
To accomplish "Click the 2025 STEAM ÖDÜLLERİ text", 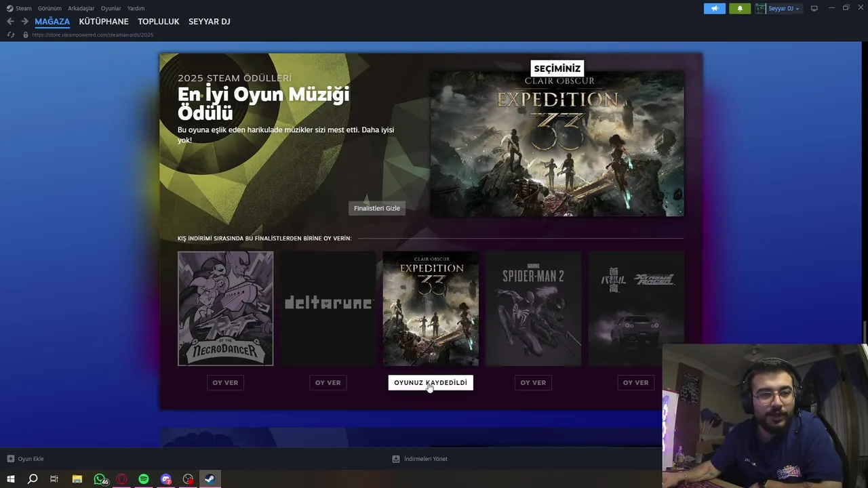I will [x=235, y=78].
